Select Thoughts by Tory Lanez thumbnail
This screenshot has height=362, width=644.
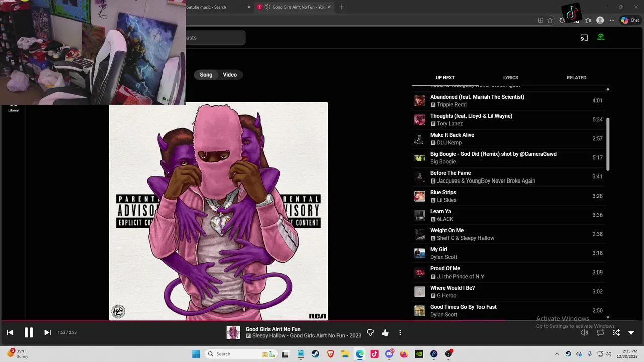point(420,120)
